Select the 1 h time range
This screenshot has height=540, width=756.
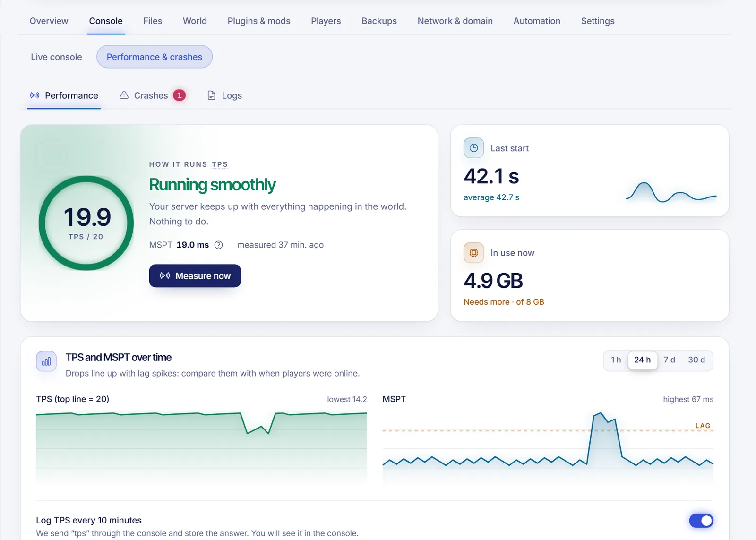616,360
